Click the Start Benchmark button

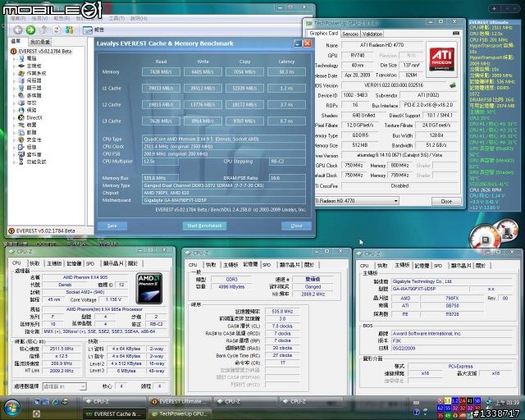[x=204, y=226]
